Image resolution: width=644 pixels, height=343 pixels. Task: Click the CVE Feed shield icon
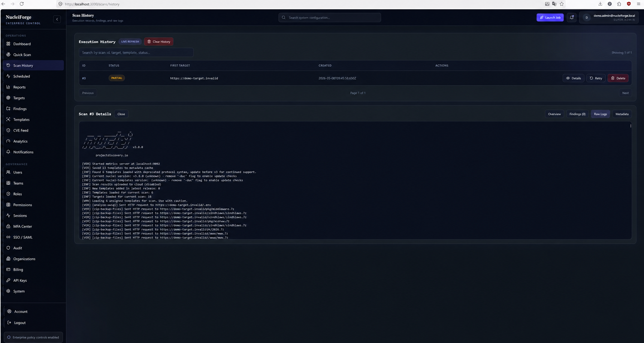tap(8, 130)
